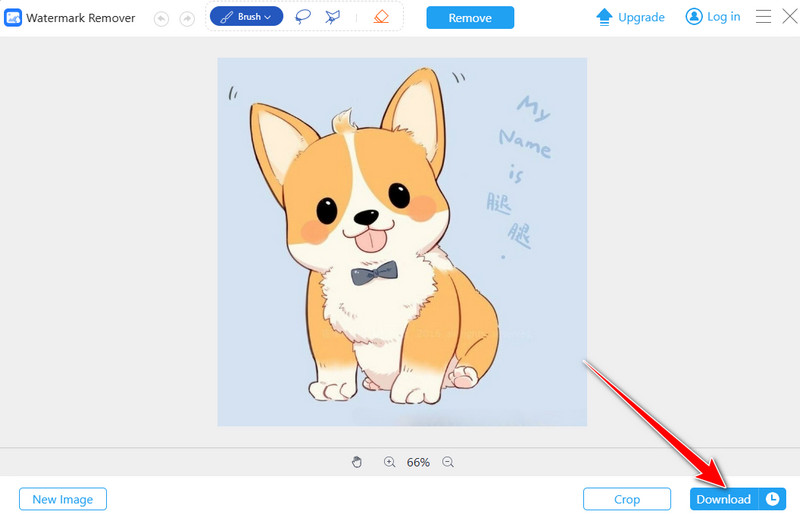Image resolution: width=800 pixels, height=518 pixels.
Task: Select the Polygonal selection tool
Action: (332, 17)
